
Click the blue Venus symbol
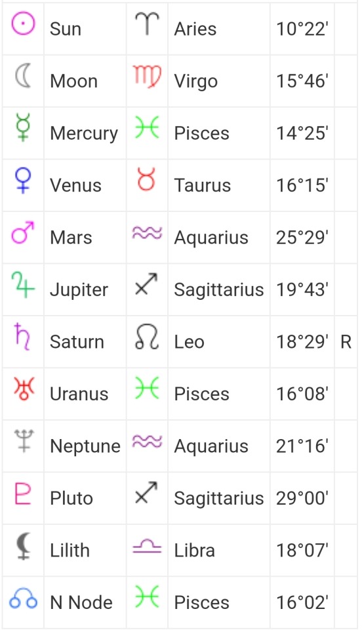(x=23, y=180)
